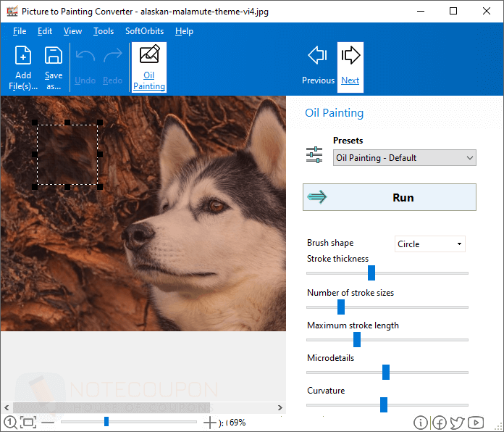
Task: Open the File menu
Action: pyautogui.click(x=20, y=31)
